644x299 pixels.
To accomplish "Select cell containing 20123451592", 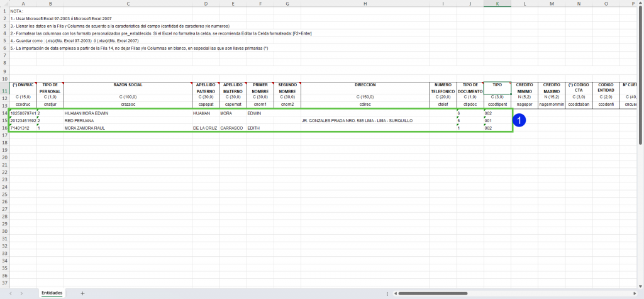I will [x=23, y=120].
